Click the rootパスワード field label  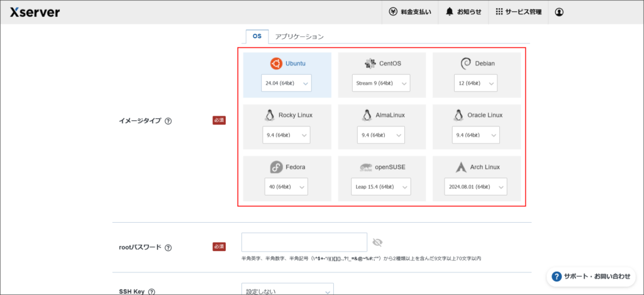tap(140, 248)
